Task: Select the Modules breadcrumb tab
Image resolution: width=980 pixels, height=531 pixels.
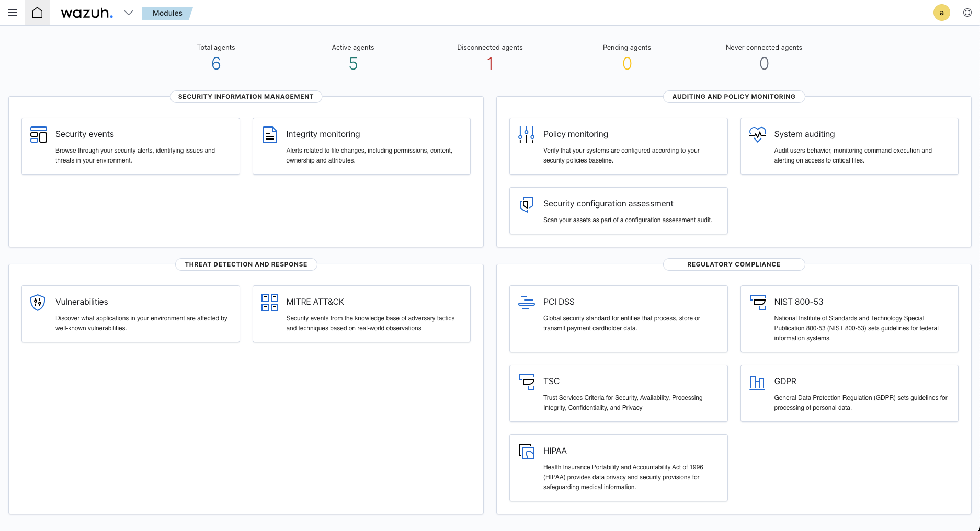Action: point(167,13)
